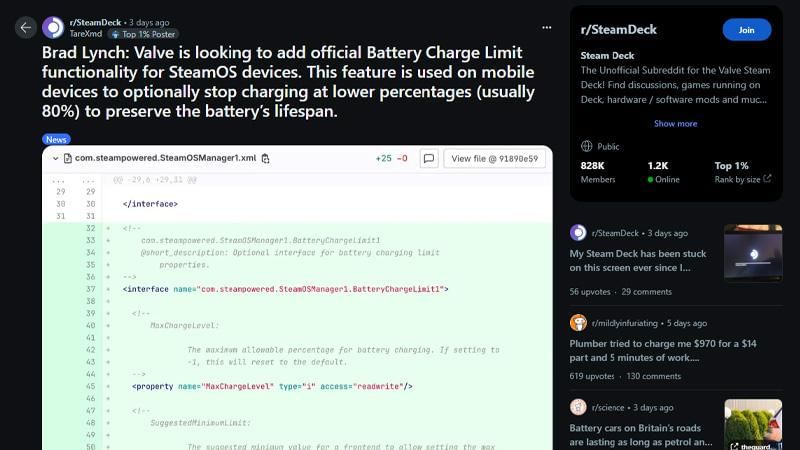Open the TareXmd user profile
This screenshot has width=800, height=450.
pos(86,34)
